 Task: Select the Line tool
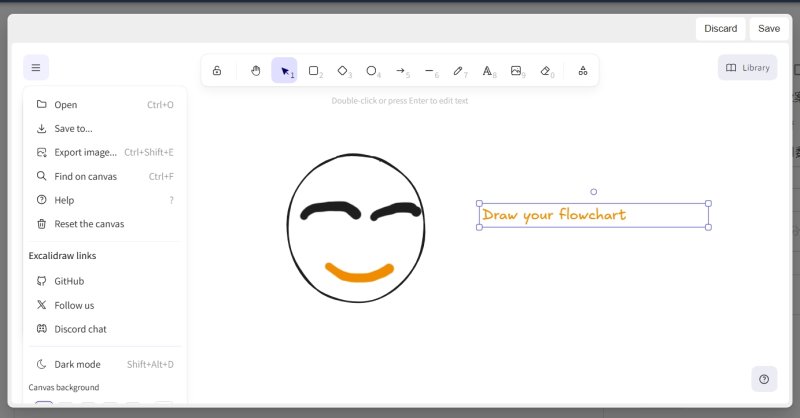429,71
